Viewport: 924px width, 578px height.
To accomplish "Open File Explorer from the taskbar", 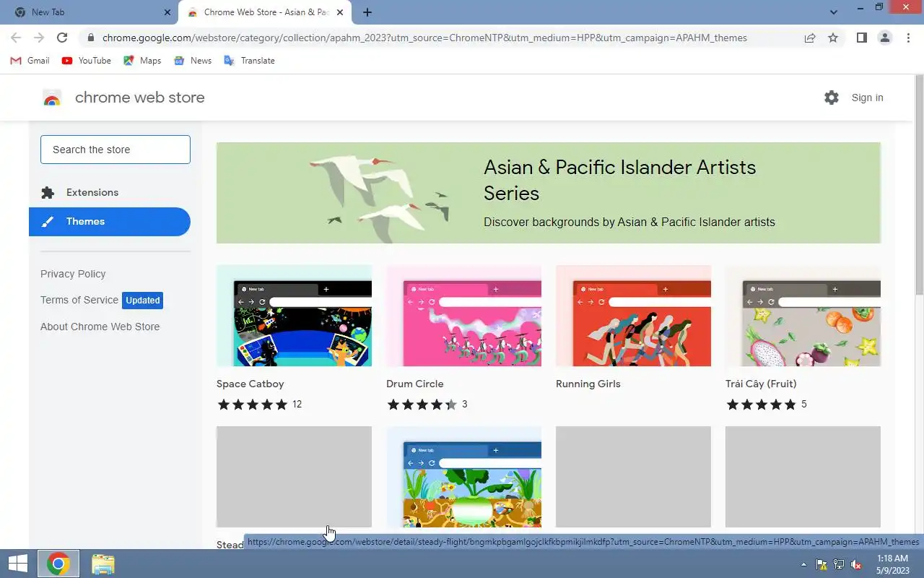I will (103, 564).
